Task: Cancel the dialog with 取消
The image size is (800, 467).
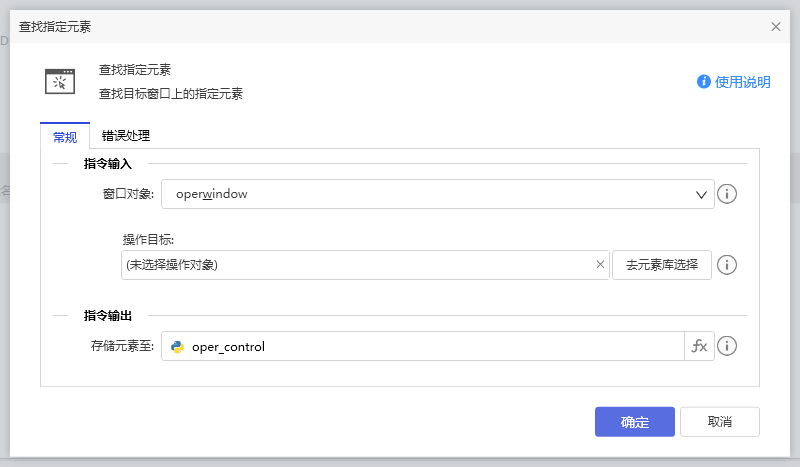Action: tap(719, 422)
